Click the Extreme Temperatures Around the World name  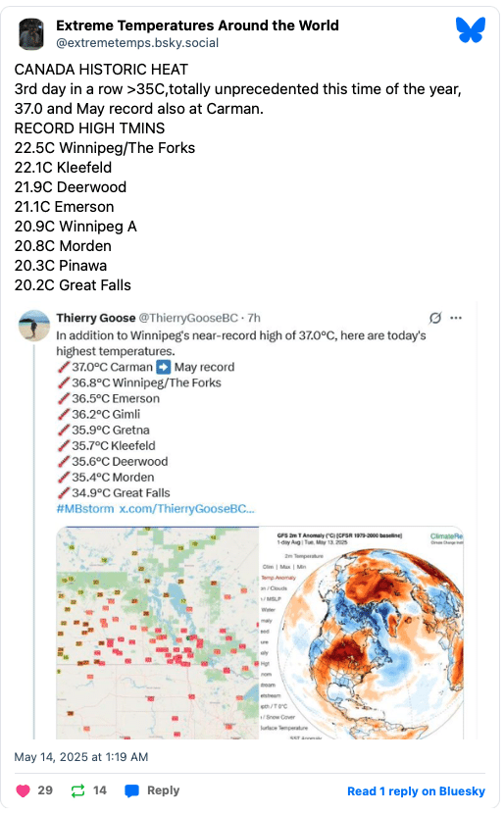click(197, 25)
